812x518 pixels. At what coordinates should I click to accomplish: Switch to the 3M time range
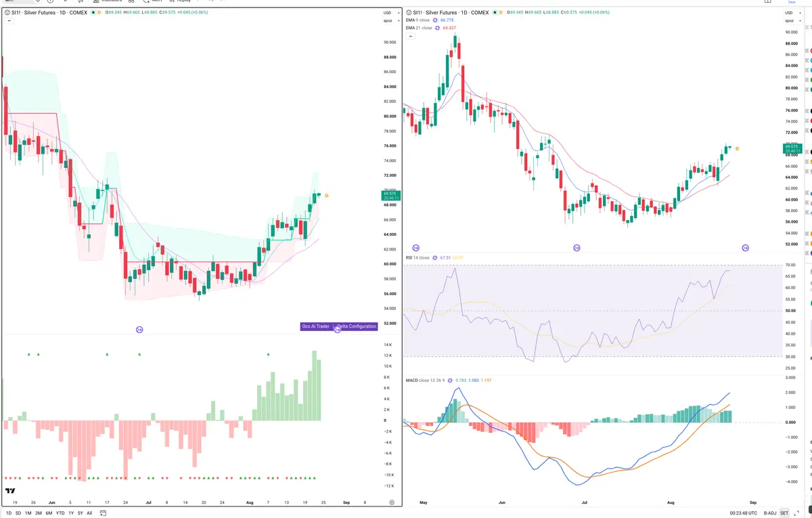point(39,513)
